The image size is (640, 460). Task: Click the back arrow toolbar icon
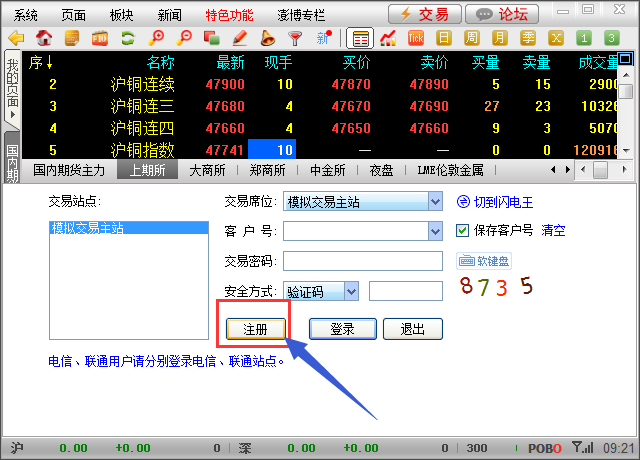16,38
